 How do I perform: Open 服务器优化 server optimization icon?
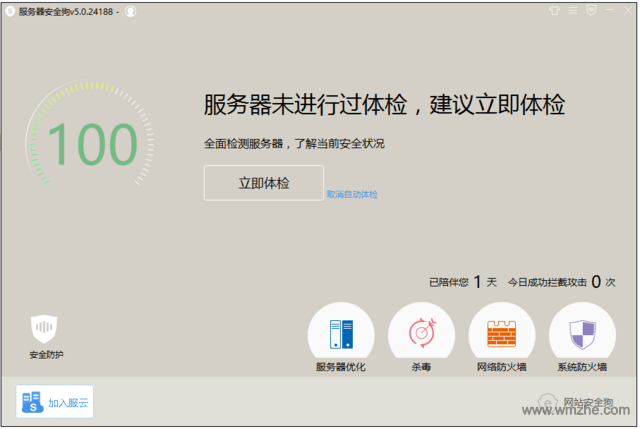341,337
